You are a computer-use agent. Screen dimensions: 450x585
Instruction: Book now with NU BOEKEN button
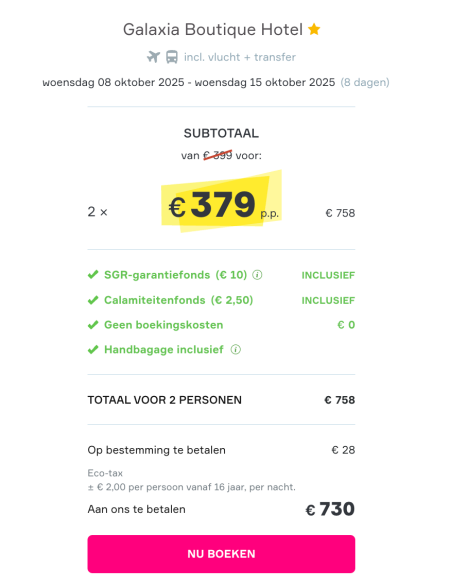[221, 554]
